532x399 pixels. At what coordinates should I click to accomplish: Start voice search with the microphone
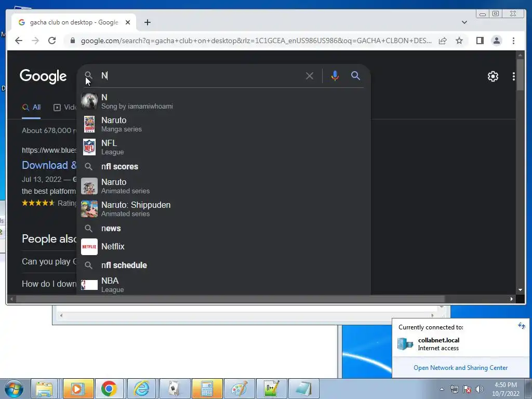point(335,76)
